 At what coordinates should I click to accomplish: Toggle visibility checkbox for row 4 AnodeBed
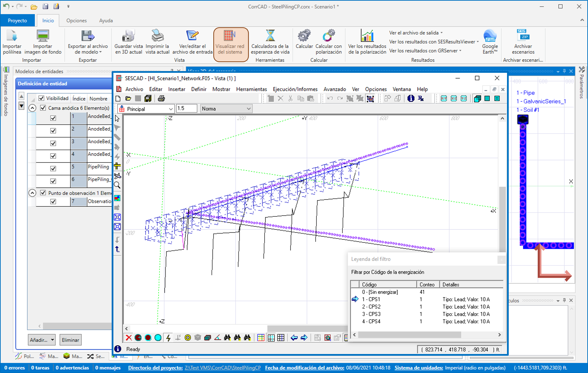(53, 156)
